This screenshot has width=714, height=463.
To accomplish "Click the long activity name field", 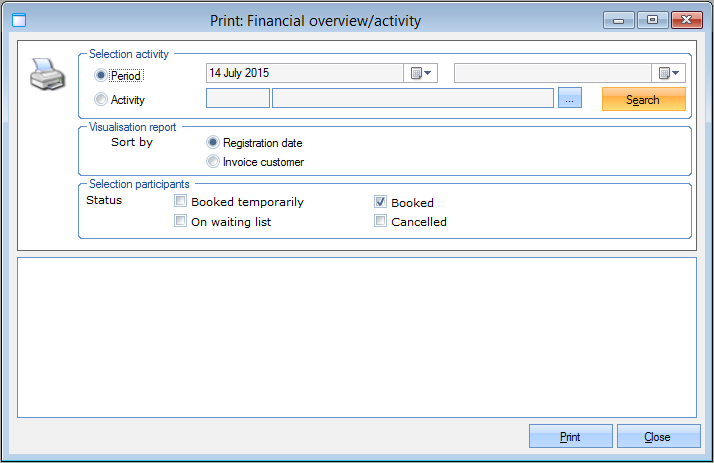I will click(413, 98).
